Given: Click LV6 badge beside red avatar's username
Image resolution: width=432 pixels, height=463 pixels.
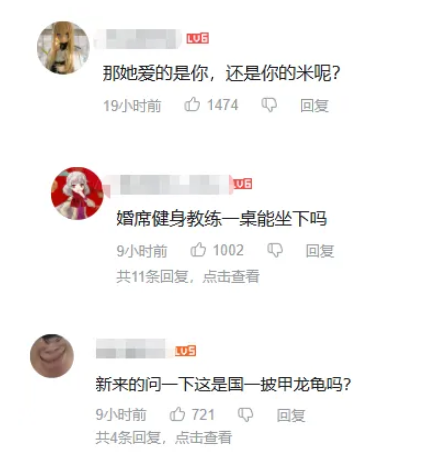Looking at the screenshot, I should (242, 184).
